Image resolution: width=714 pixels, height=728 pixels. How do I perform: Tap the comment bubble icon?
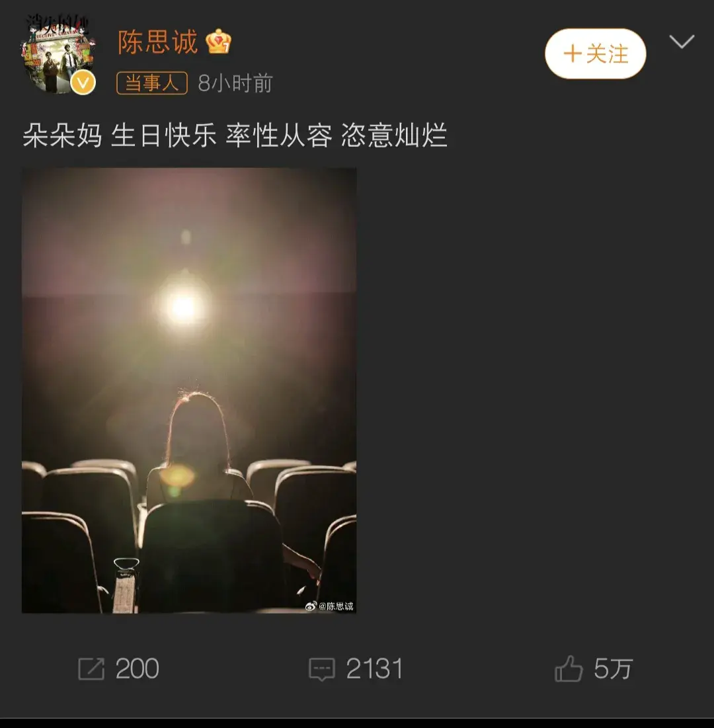[x=322, y=670]
